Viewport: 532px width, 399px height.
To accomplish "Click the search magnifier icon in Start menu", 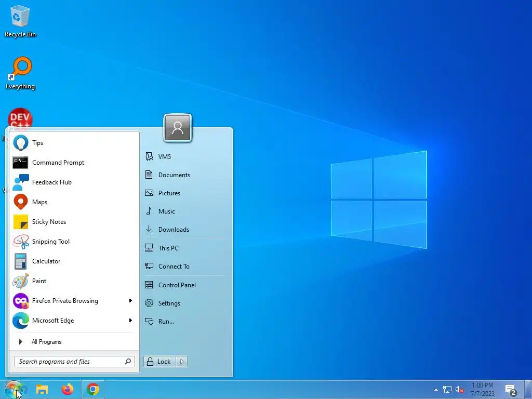I will click(128, 362).
